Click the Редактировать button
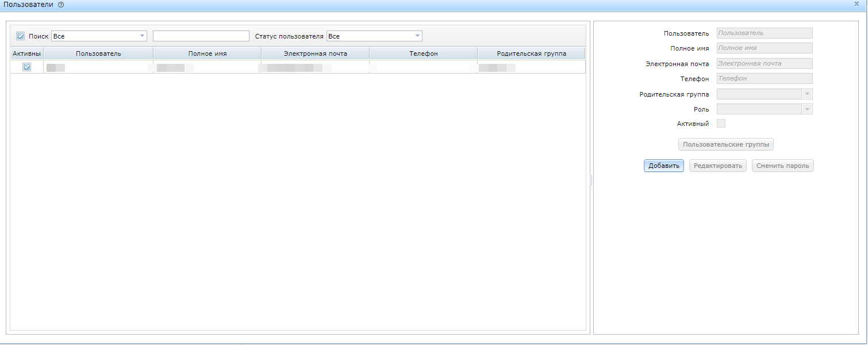 [717, 166]
